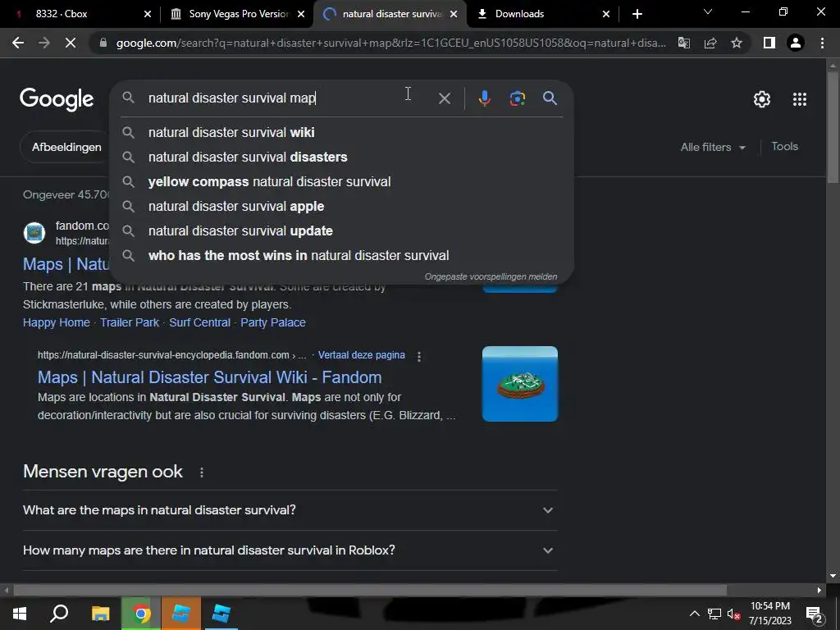
Task: Open the Alle filters dropdown
Action: tap(713, 147)
